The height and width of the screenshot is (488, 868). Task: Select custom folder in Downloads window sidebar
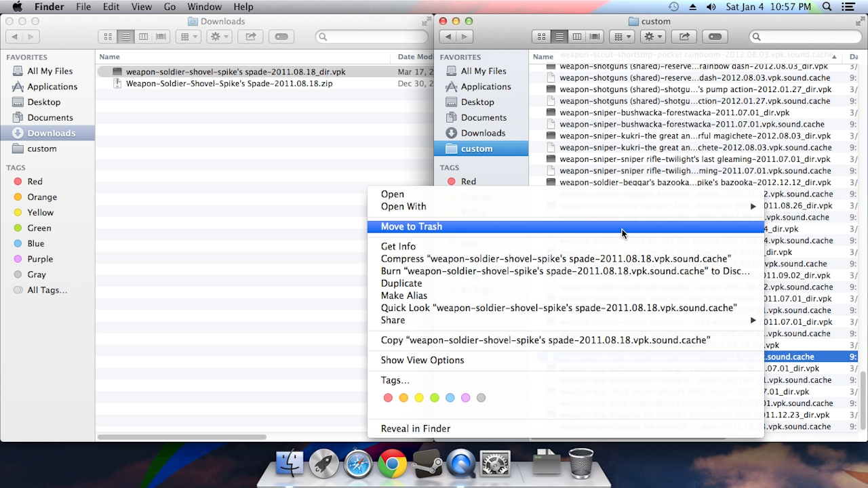[47, 148]
